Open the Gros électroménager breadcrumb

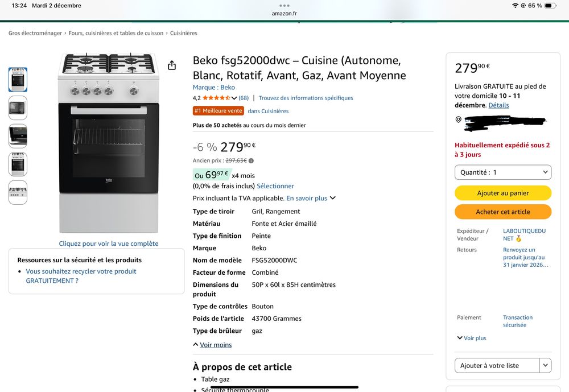pyautogui.click(x=35, y=33)
